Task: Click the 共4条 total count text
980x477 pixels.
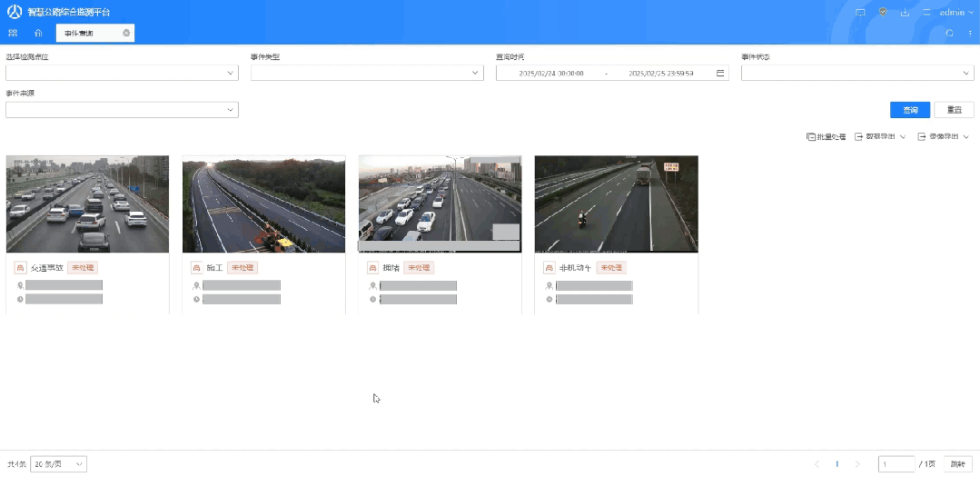Action: point(16,464)
